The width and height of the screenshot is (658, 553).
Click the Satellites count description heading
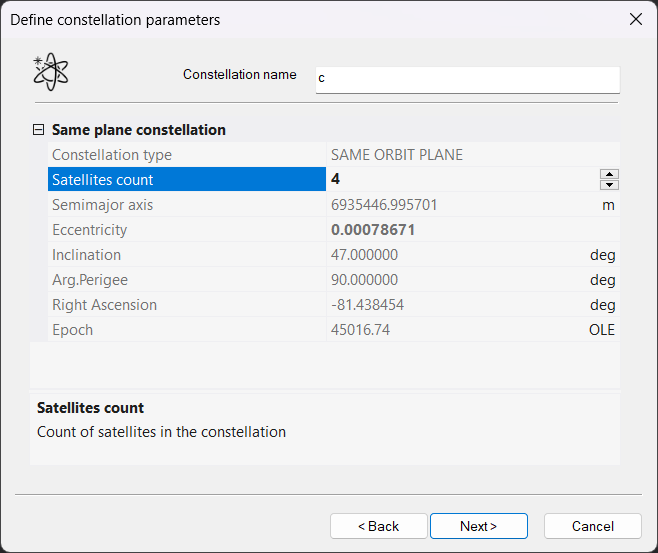[x=91, y=408]
